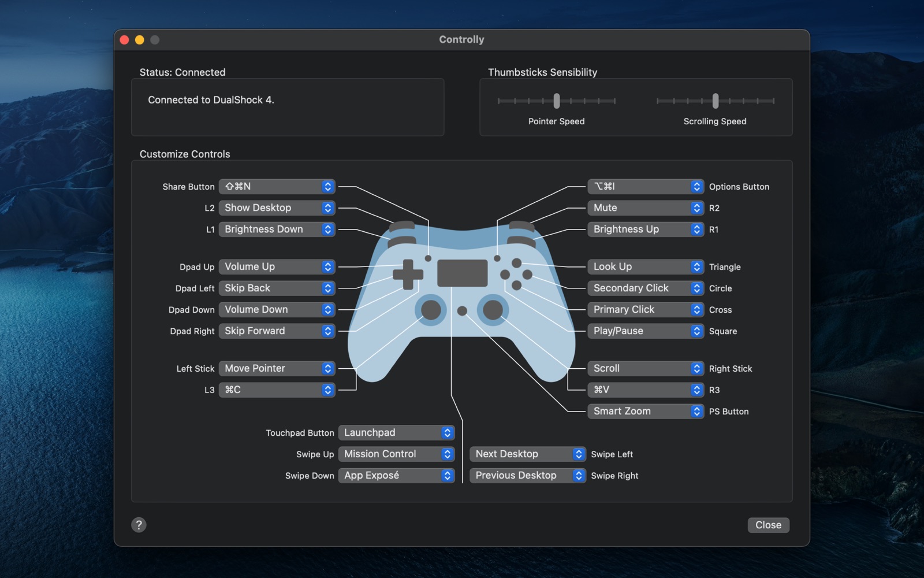Click the right thumbstick on the controller diagram
The image size is (924, 578).
pyautogui.click(x=493, y=310)
